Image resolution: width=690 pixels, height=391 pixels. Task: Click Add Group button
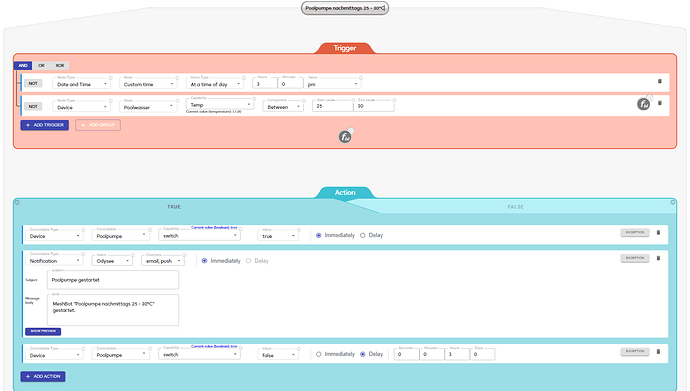pyautogui.click(x=98, y=125)
